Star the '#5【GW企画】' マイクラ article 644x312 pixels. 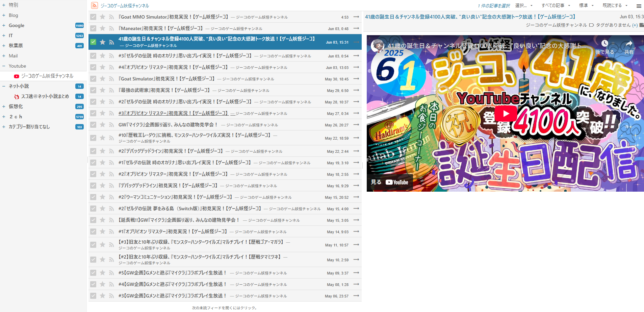(x=103, y=273)
